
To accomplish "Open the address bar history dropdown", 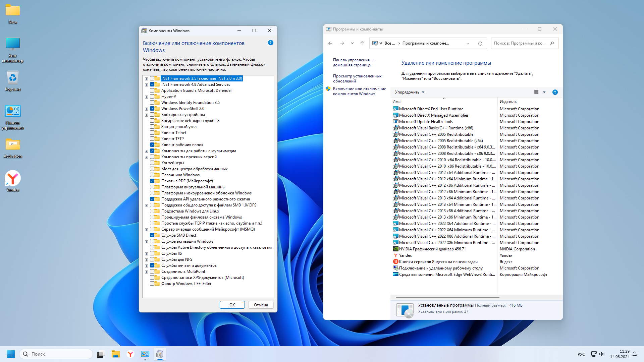I will [x=468, y=43].
